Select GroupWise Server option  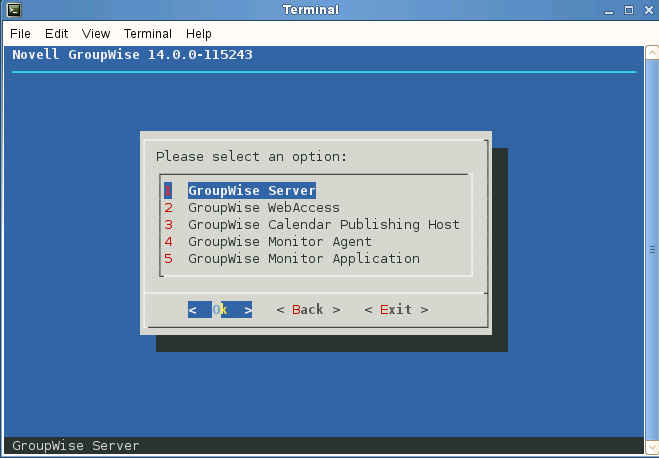252,191
